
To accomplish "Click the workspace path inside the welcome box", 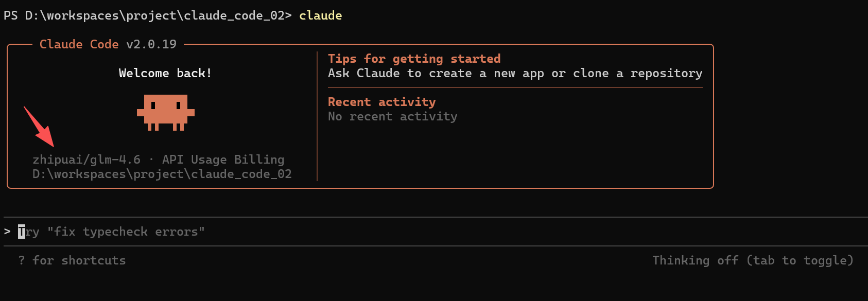I will pyautogui.click(x=162, y=174).
